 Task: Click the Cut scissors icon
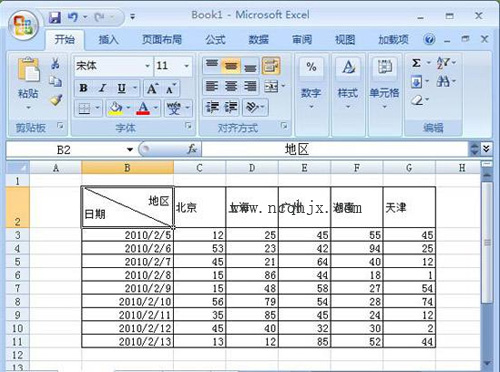click(x=56, y=63)
